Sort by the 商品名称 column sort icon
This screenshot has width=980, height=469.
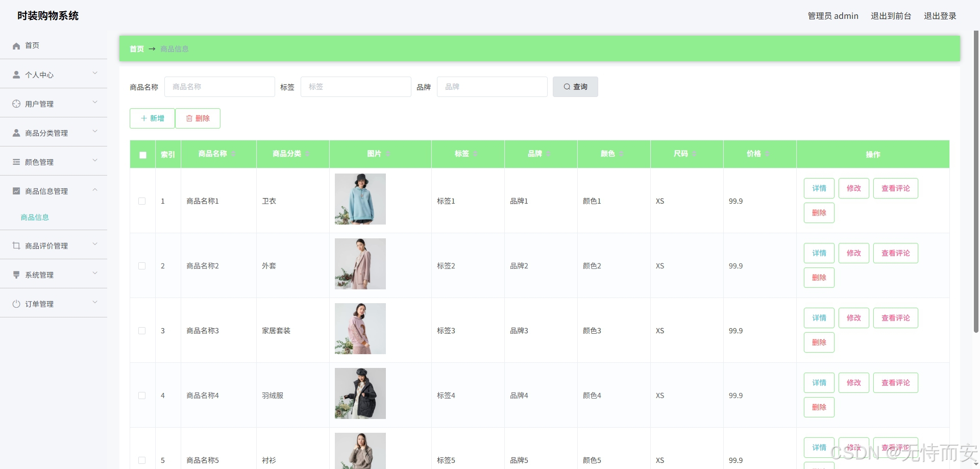[x=233, y=154]
